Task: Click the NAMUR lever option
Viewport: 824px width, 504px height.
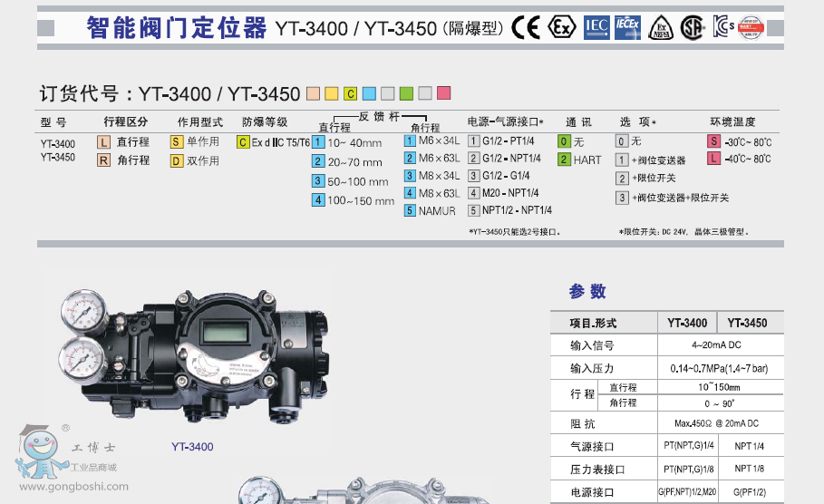Action: point(430,210)
